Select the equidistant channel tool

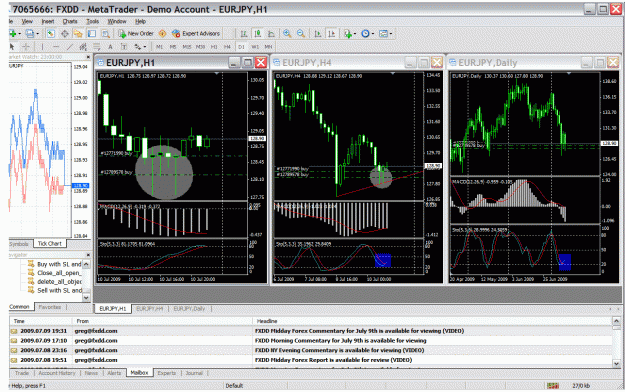click(x=83, y=47)
